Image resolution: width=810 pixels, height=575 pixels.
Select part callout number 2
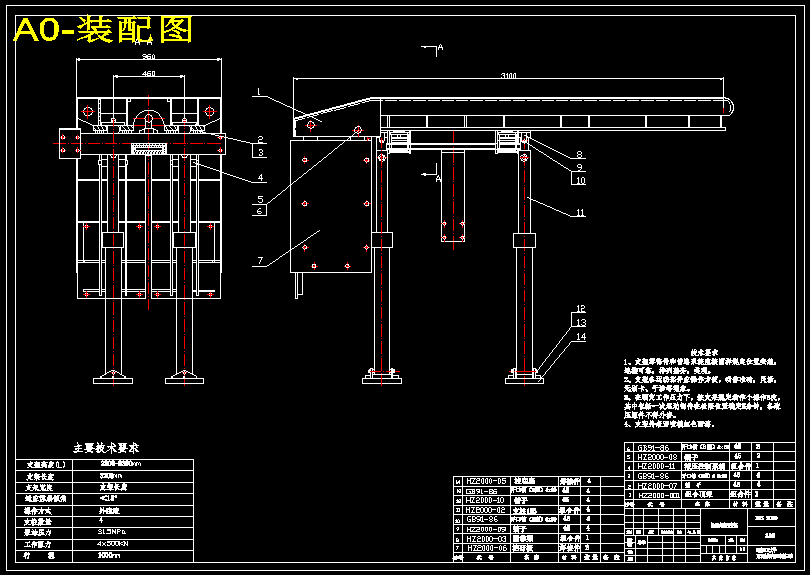261,139
